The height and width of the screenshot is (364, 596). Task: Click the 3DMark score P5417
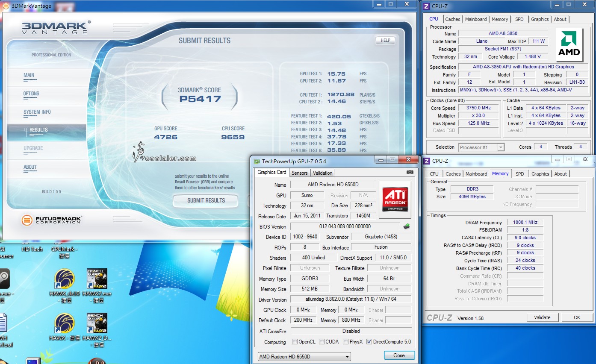pyautogui.click(x=200, y=99)
